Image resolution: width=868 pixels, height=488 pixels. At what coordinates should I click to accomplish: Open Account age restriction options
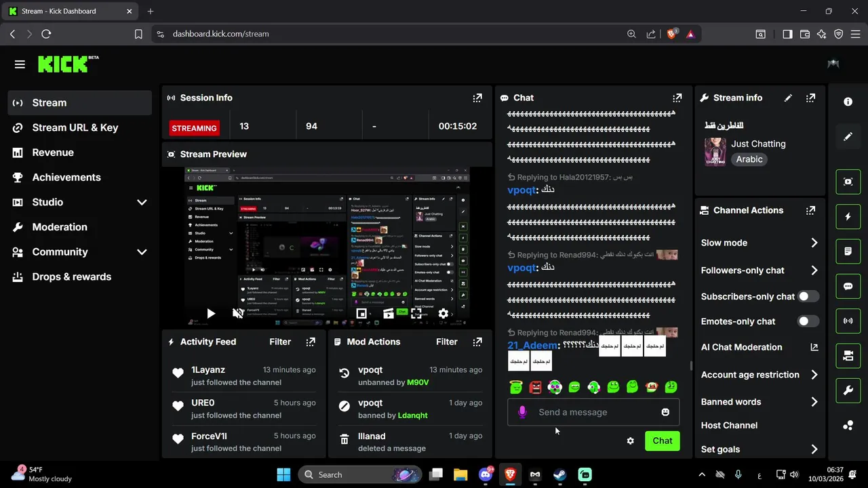pos(759,375)
